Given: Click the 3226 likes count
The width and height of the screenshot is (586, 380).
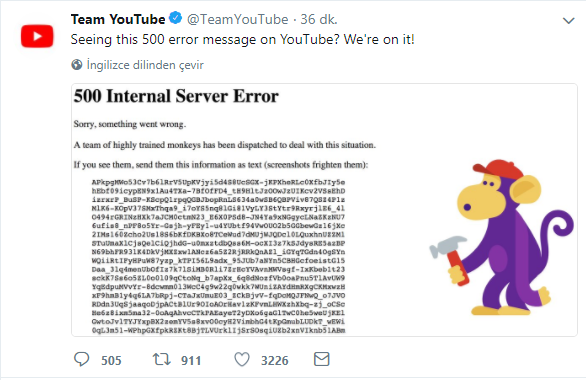Looking at the screenshot, I should click(x=275, y=361).
